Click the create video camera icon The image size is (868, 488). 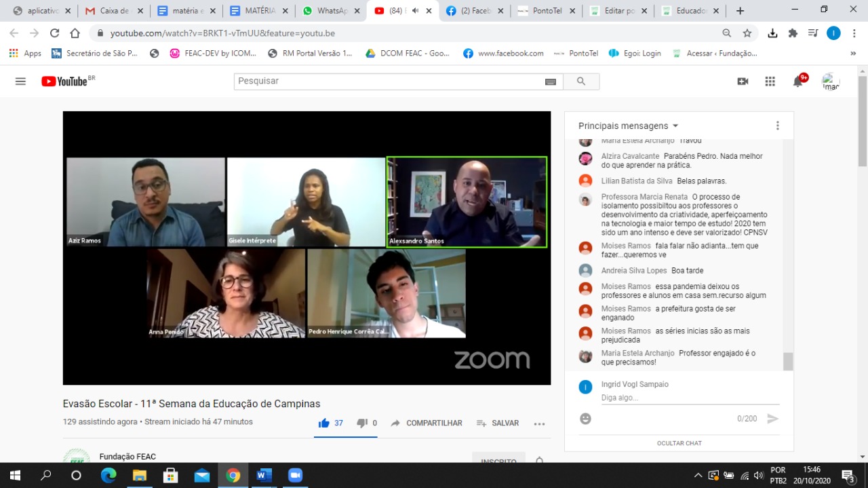coord(743,81)
